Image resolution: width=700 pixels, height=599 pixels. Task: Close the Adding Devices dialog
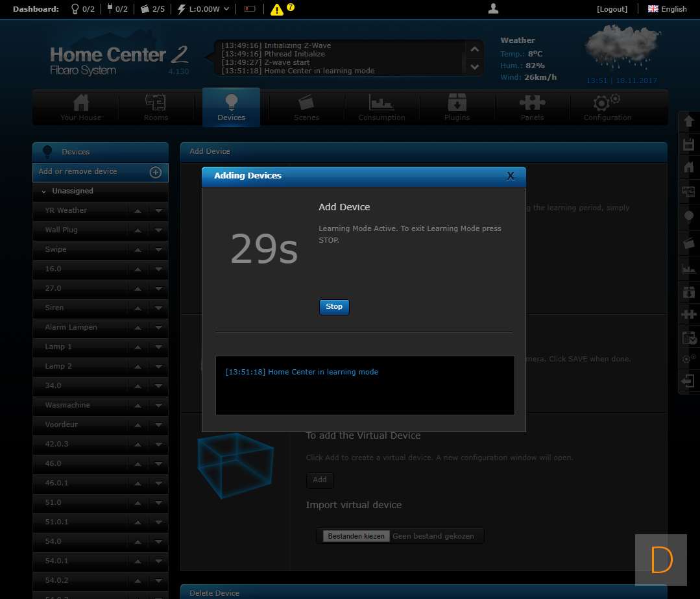[511, 176]
